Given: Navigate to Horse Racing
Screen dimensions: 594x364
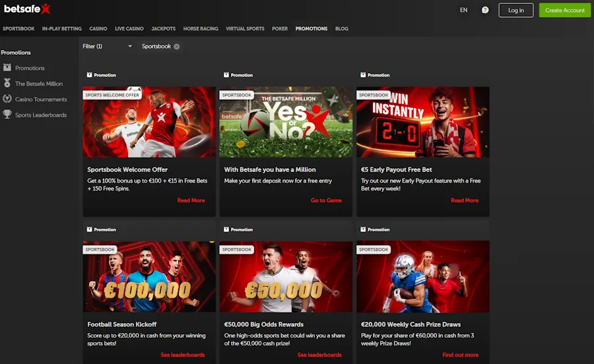Looking at the screenshot, I should [x=201, y=29].
